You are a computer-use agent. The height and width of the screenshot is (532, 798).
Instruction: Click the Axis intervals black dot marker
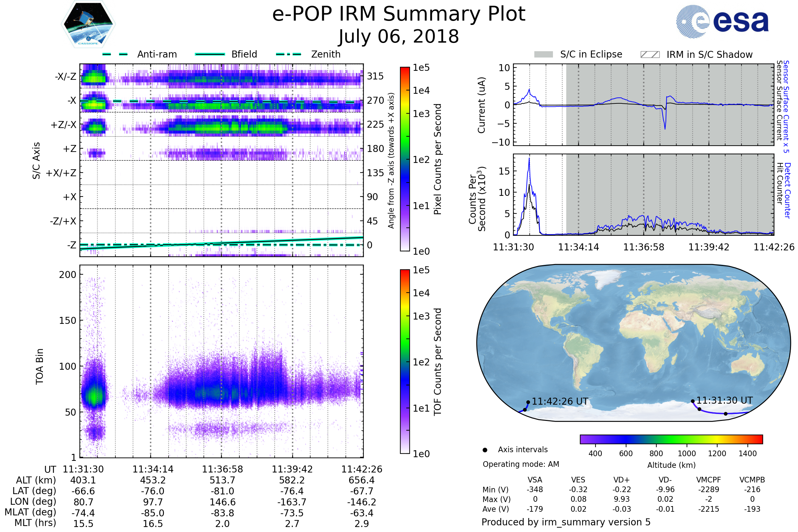(x=485, y=450)
